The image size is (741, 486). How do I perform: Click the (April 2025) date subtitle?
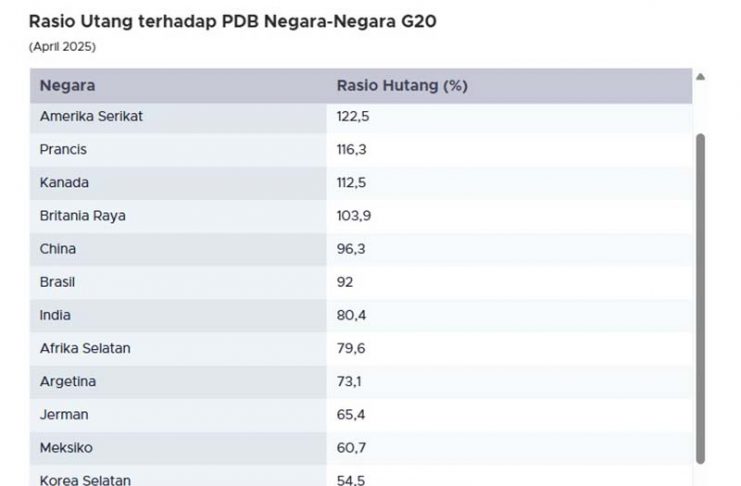[62, 47]
